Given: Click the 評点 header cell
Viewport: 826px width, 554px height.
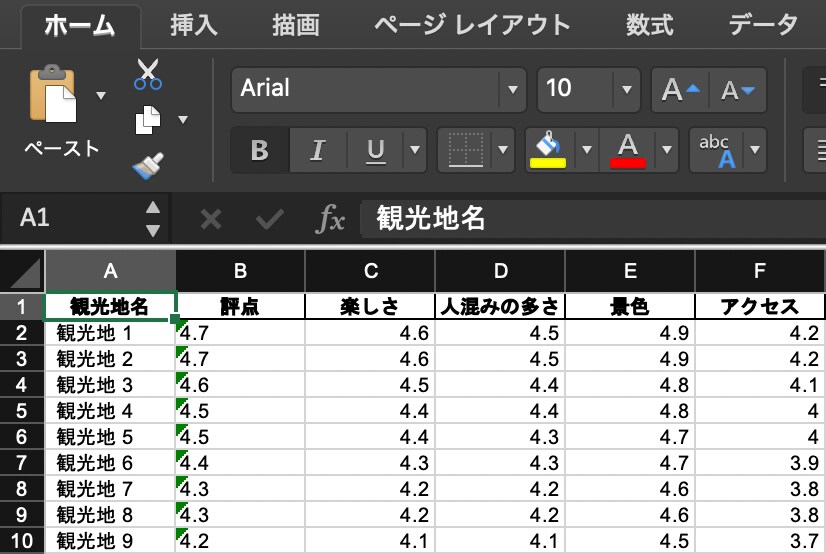Looking at the screenshot, I should pyautogui.click(x=240, y=306).
